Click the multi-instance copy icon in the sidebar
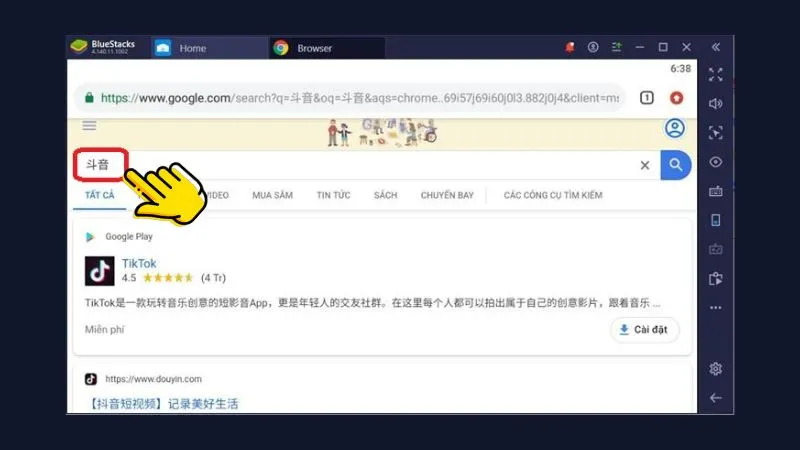The width and height of the screenshot is (800, 450). pyautogui.click(x=715, y=279)
